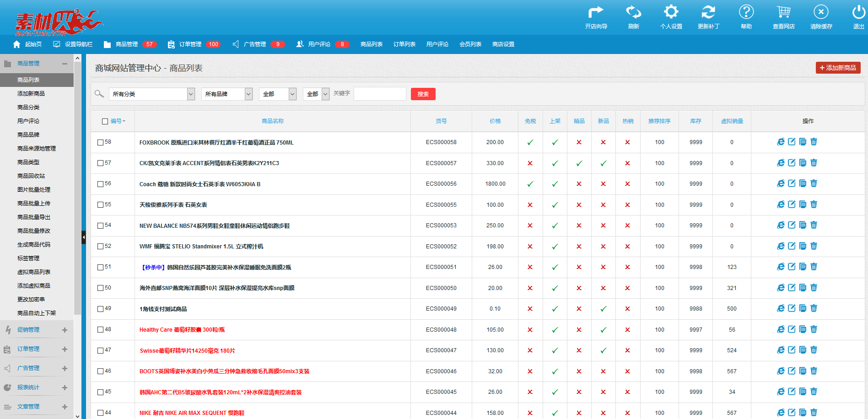The height and width of the screenshot is (419, 868).
Task: Click the 添加新商品 button
Action: 838,68
